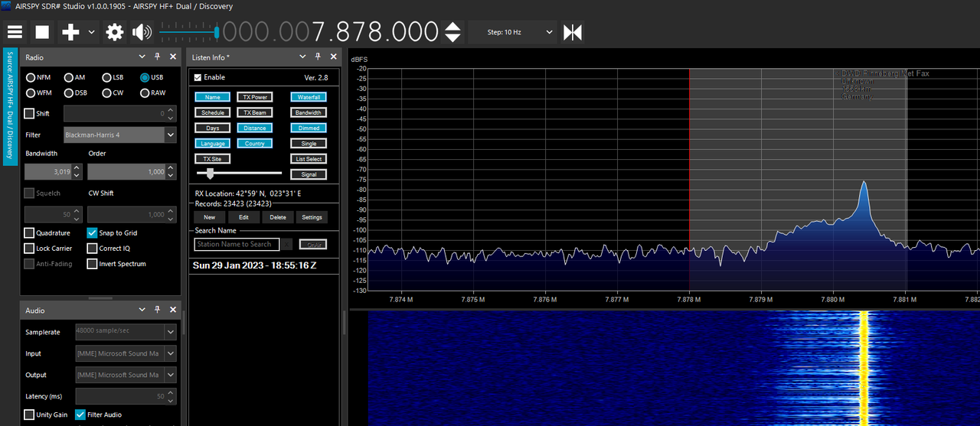Open the Source AIRSPY HF+ side tab
This screenshot has width=980, height=426.
pyautogui.click(x=10, y=106)
